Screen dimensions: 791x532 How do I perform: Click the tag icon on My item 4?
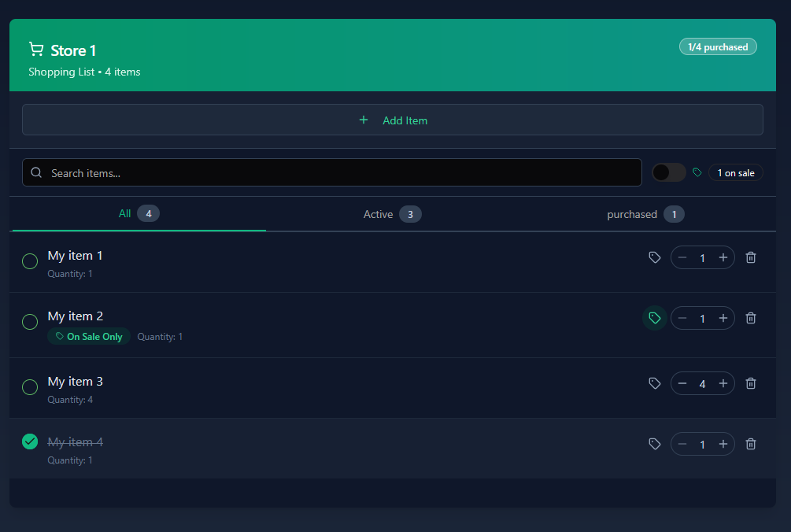point(654,444)
